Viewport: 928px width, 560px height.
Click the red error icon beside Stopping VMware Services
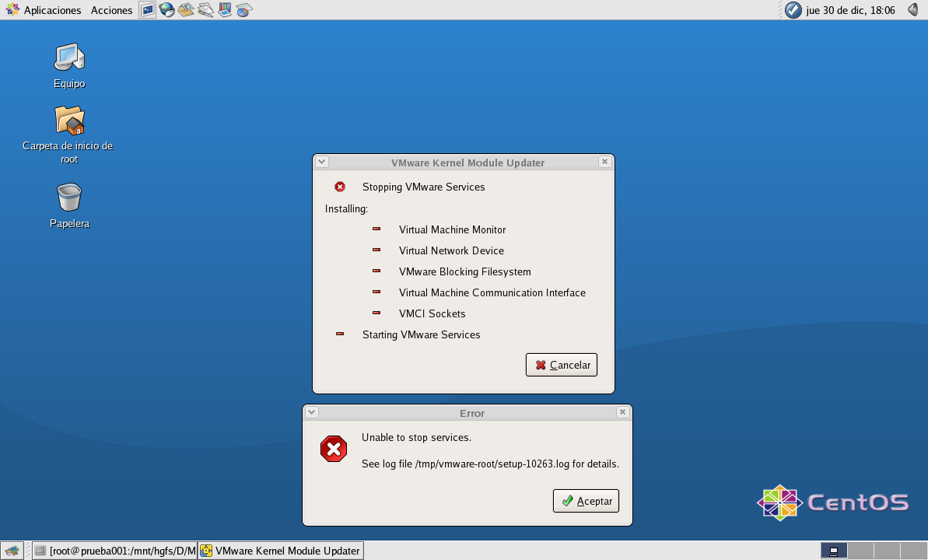click(x=340, y=187)
